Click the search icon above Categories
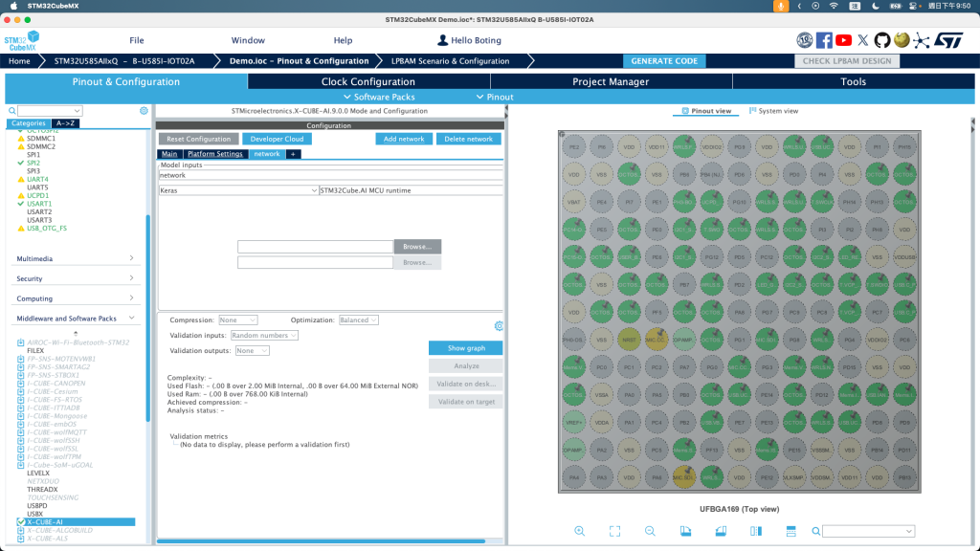This screenshot has height=551, width=980. coord(11,111)
